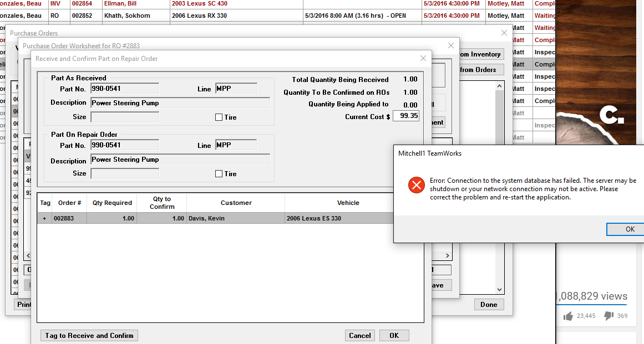Image resolution: width=644 pixels, height=344 pixels.
Task: Click the thumbs up like icon
Action: point(569,316)
